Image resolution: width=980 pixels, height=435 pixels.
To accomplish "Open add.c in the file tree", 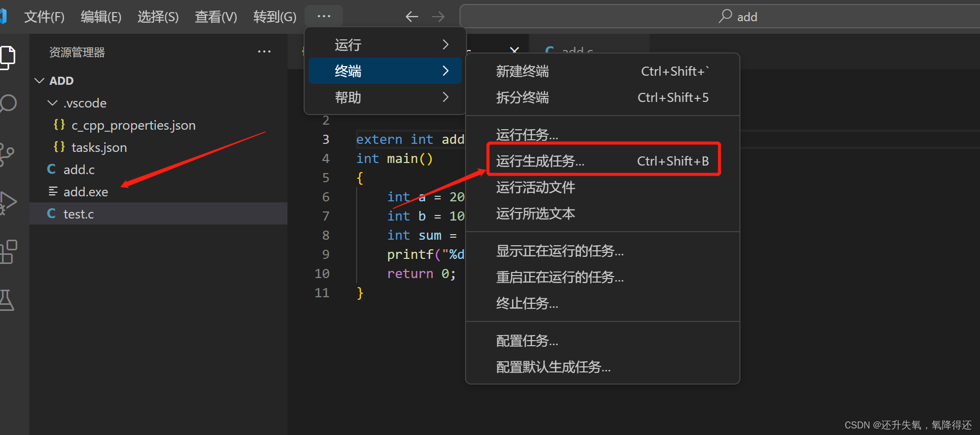I will point(158,170).
